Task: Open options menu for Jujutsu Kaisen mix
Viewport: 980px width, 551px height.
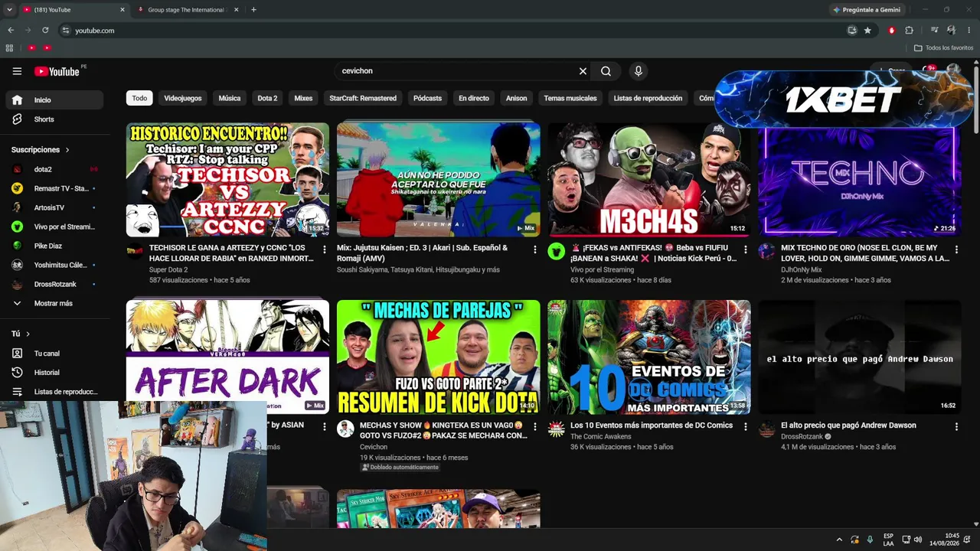Action: pyautogui.click(x=535, y=249)
